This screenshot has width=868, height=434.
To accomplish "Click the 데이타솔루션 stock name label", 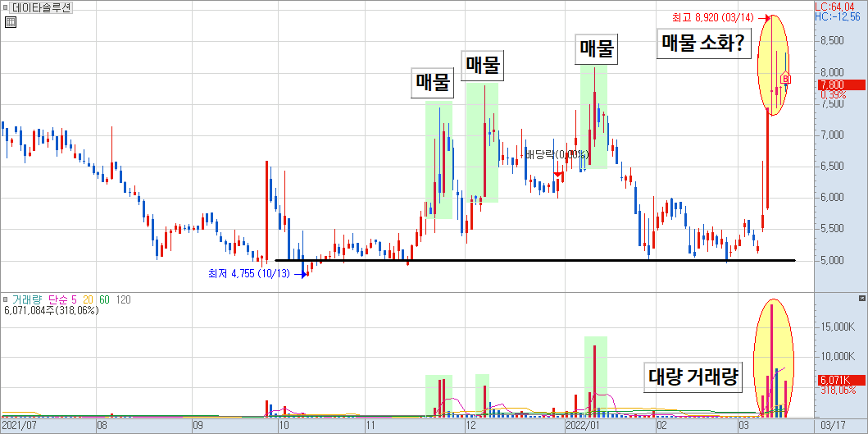I will tap(42, 8).
